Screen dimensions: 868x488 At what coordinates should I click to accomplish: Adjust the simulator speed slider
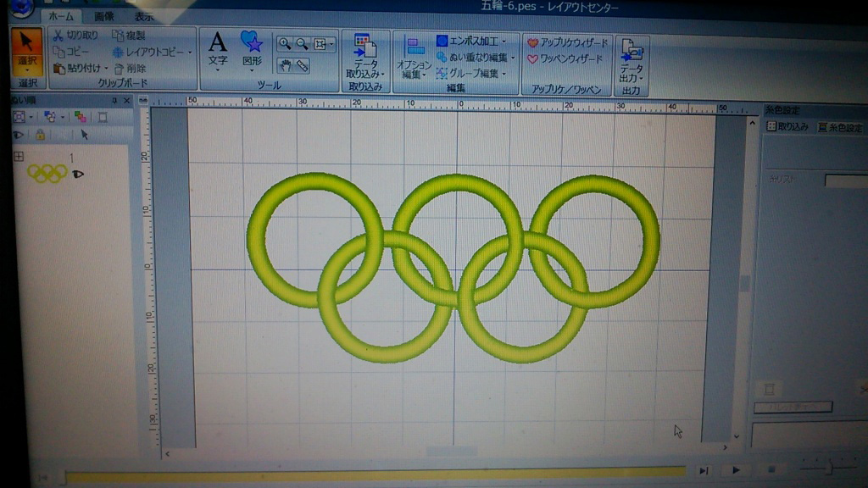click(x=830, y=468)
